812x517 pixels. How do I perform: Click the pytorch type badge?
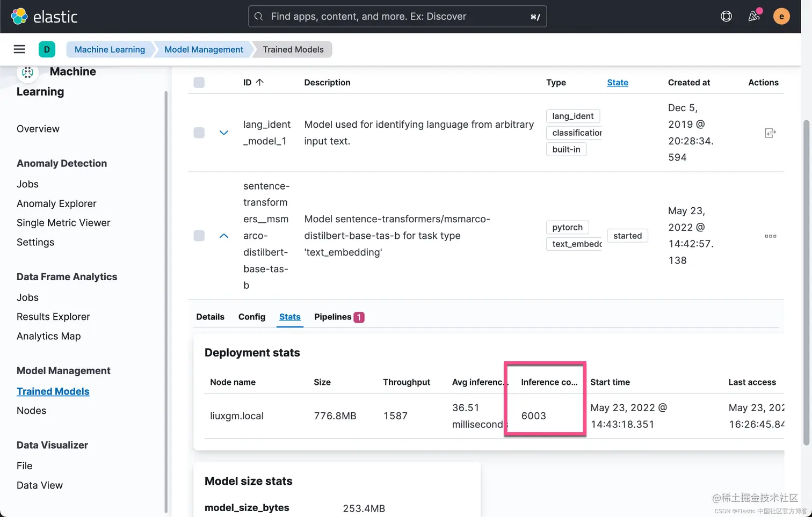(568, 227)
